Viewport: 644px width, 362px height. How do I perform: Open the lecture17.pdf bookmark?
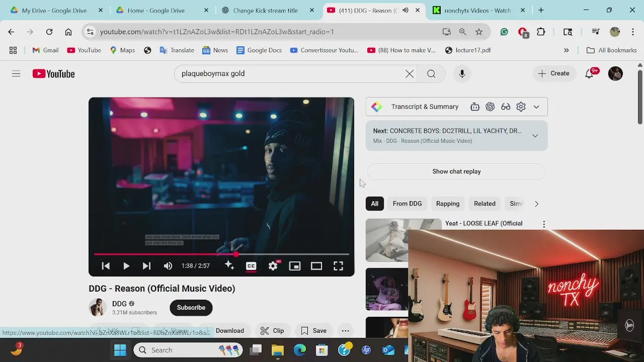[x=468, y=50]
